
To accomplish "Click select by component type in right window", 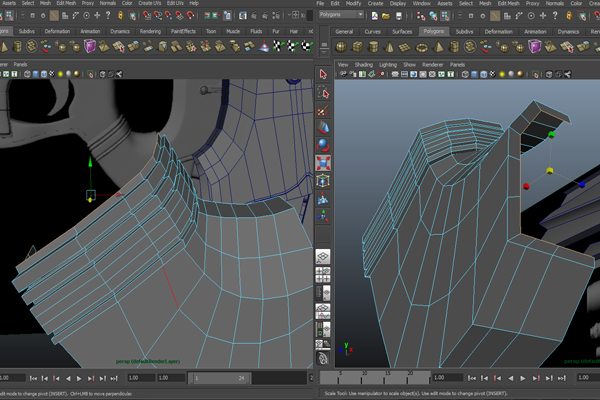I will pyautogui.click(x=445, y=16).
